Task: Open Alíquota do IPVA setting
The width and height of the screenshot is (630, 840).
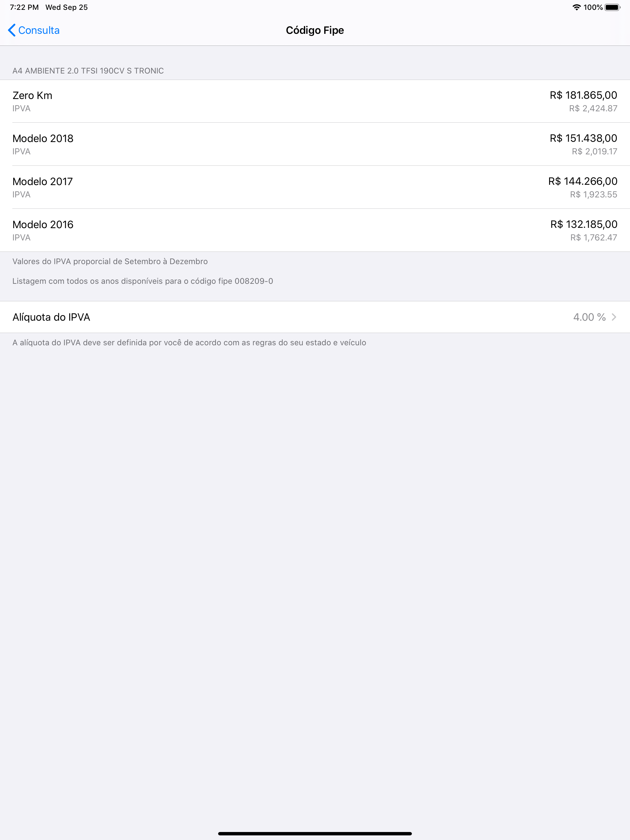Action: 315,317
